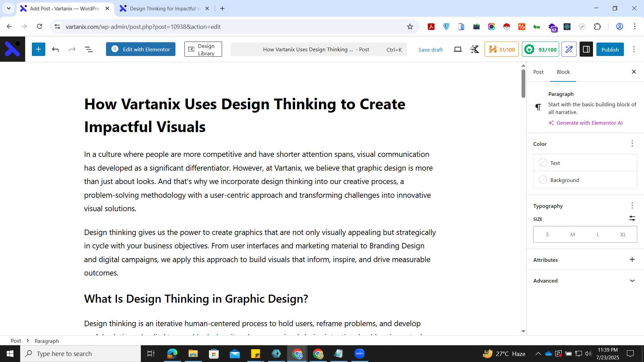Bookmark this page with star icon

410,26
